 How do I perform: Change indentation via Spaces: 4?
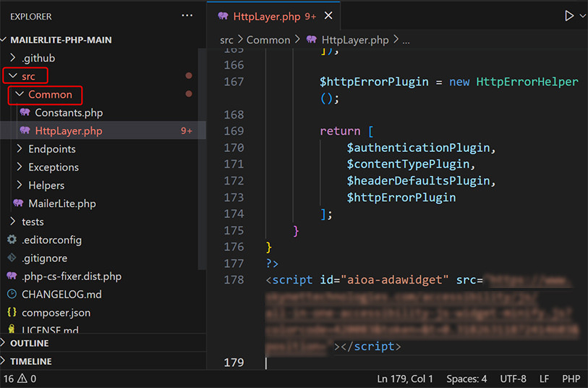tap(466, 379)
